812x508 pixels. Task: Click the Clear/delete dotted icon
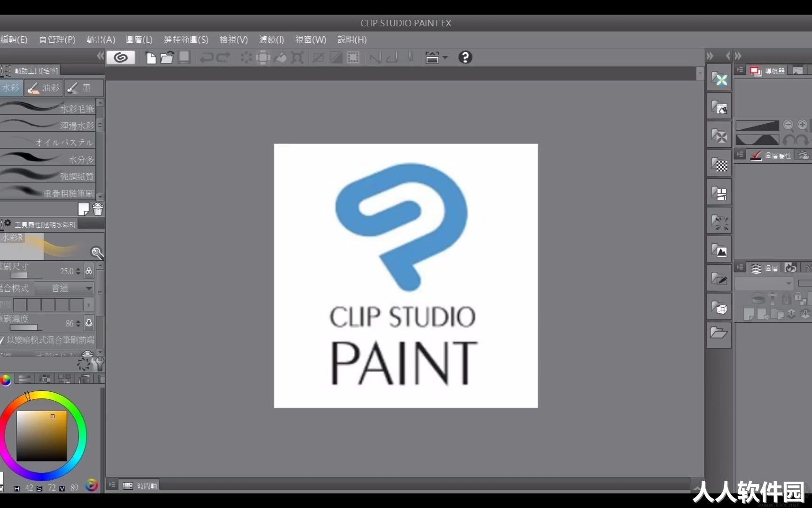coord(246,57)
